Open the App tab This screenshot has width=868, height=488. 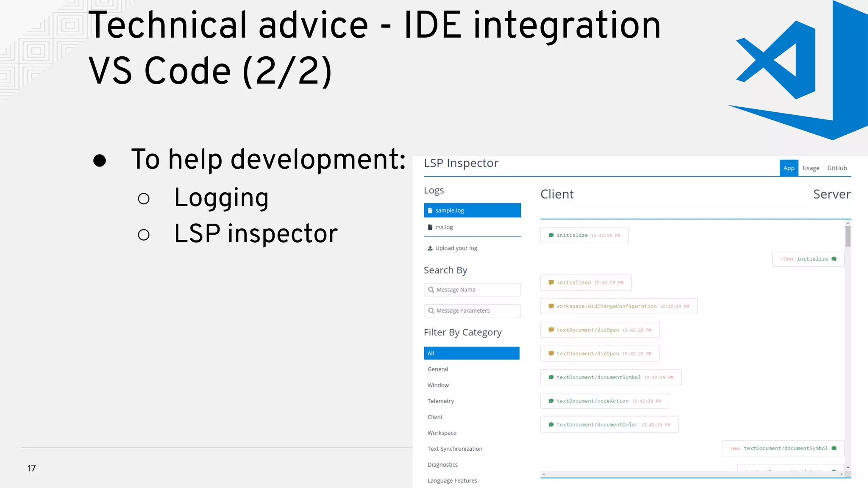789,168
